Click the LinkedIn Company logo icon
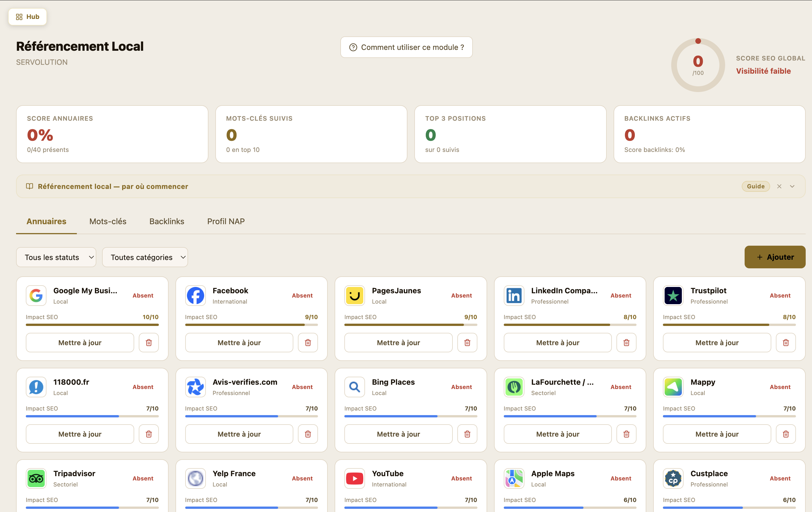The height and width of the screenshot is (512, 812). pyautogui.click(x=514, y=296)
